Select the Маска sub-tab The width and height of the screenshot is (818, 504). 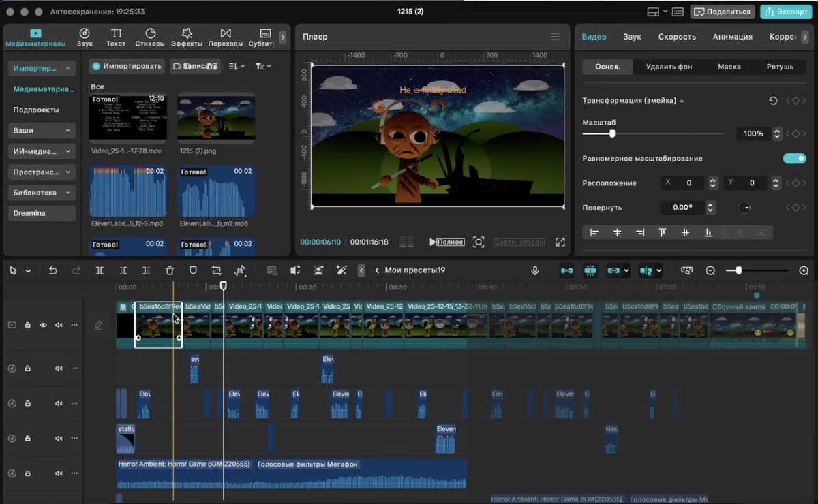[x=729, y=67]
